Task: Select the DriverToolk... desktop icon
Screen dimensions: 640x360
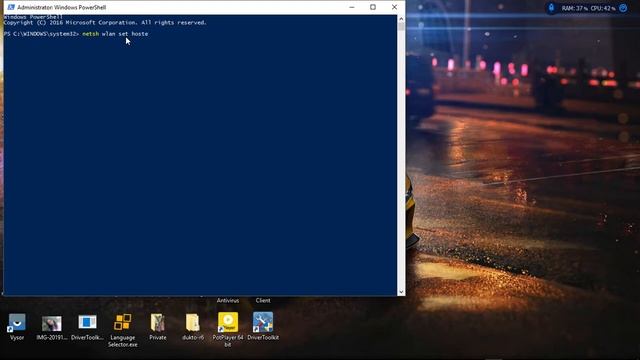Action: [x=87, y=327]
